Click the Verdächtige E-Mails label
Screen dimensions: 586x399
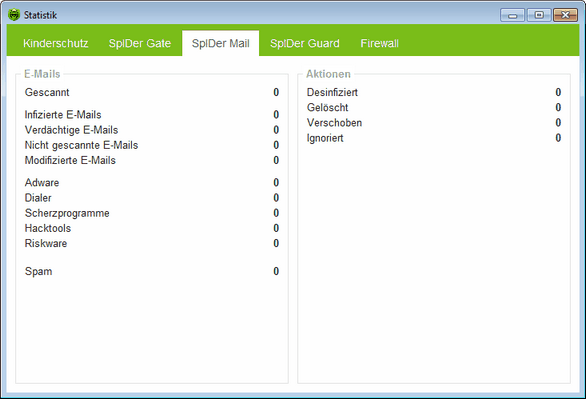point(71,130)
